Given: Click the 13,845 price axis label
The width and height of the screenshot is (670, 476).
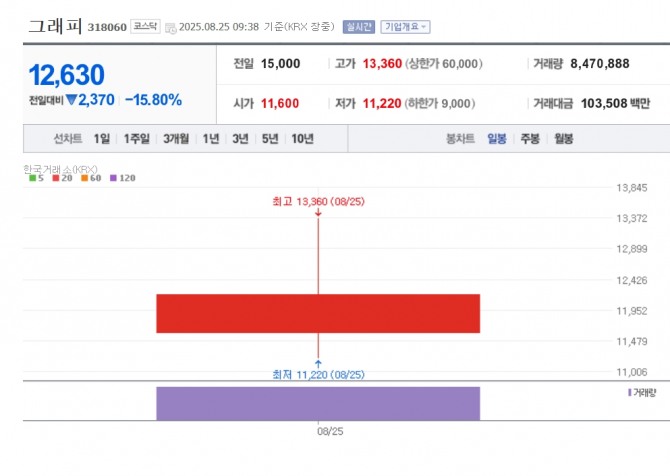Looking at the screenshot, I should (632, 188).
